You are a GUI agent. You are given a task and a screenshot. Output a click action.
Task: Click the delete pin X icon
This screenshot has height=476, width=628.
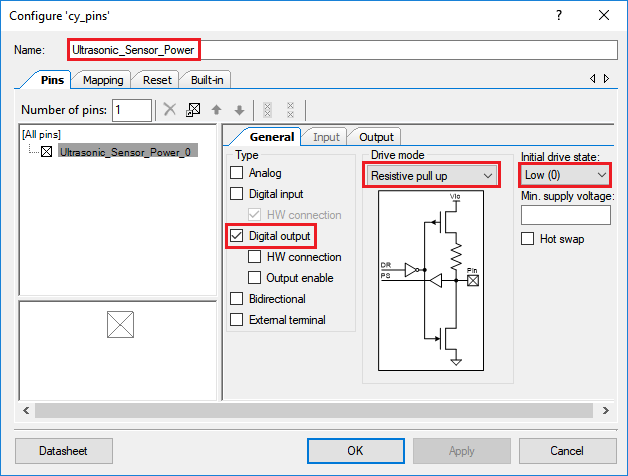(170, 109)
